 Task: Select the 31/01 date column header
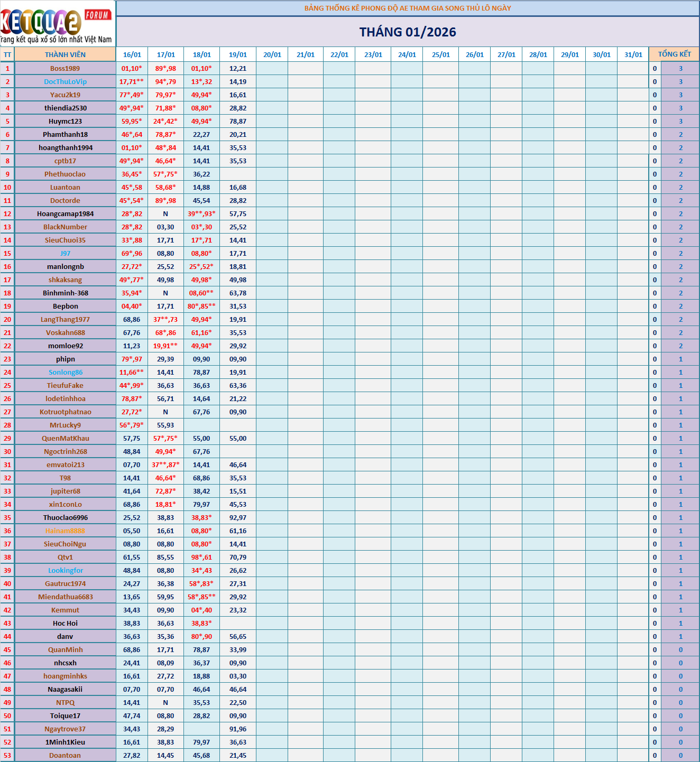tap(633, 54)
